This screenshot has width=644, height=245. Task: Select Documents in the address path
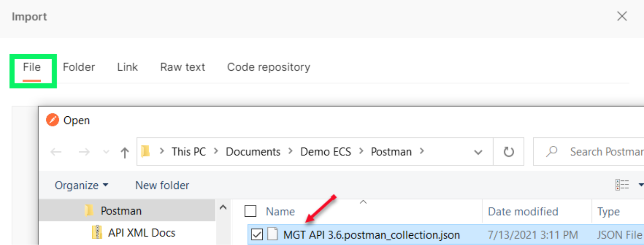click(x=253, y=152)
